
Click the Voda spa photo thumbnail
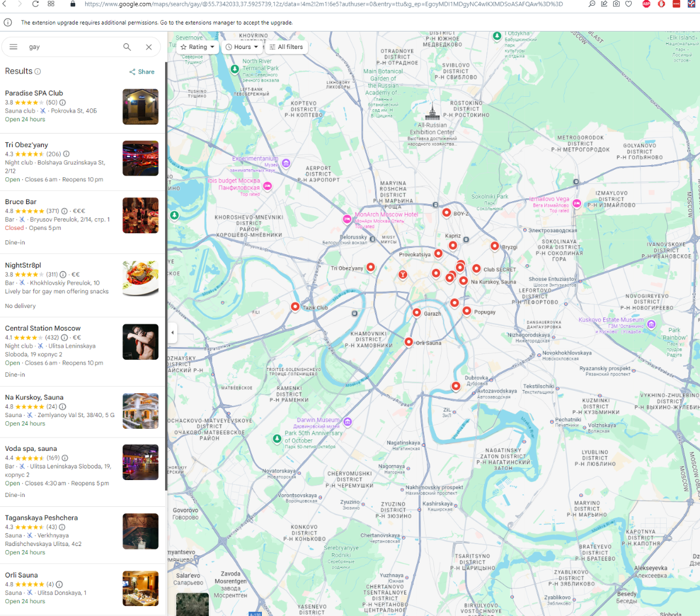141,462
